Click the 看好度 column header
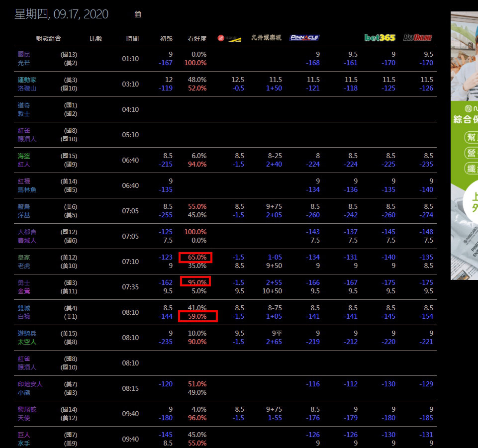Screen dimensions: 478x448 [x=197, y=38]
